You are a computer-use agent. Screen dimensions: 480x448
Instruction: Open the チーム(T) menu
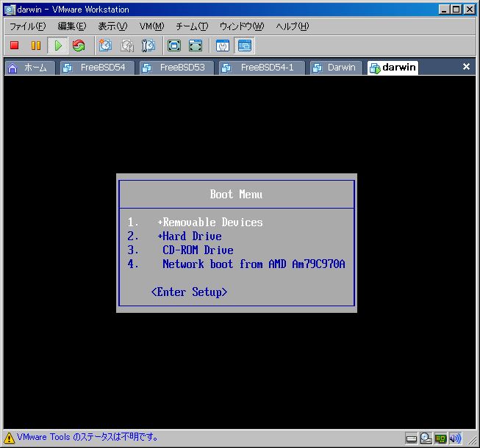point(192,26)
